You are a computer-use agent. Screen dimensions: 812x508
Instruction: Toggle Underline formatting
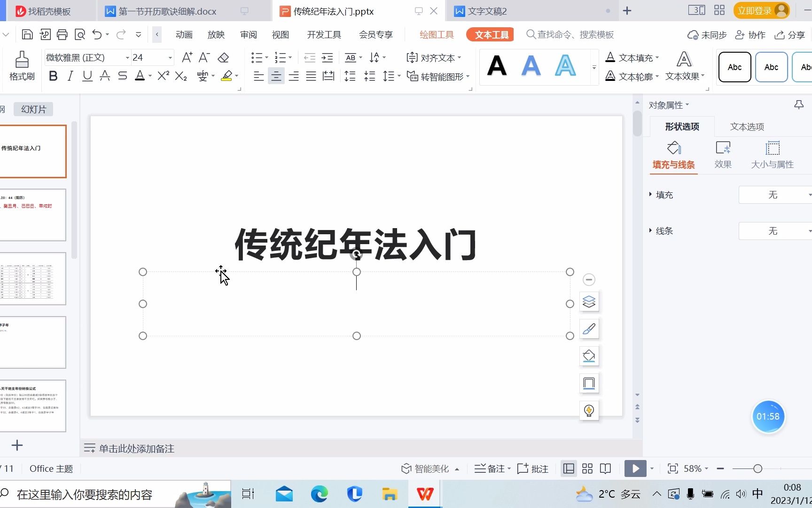coord(87,76)
